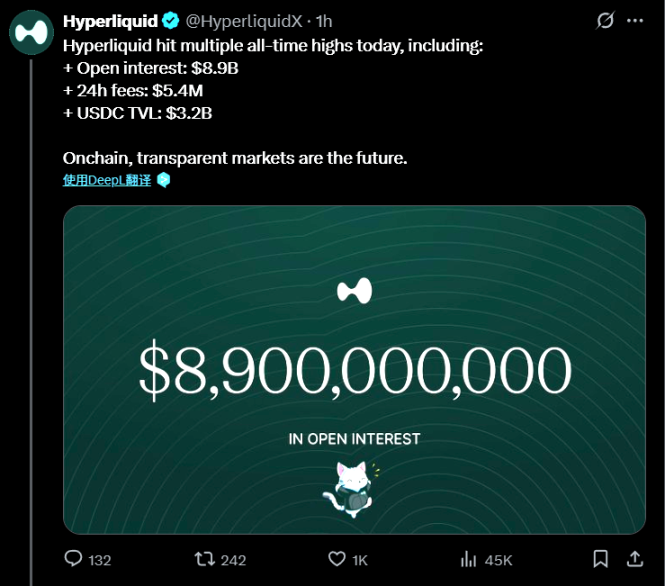Click the 1K likes count
The width and height of the screenshot is (665, 586).
[360, 560]
